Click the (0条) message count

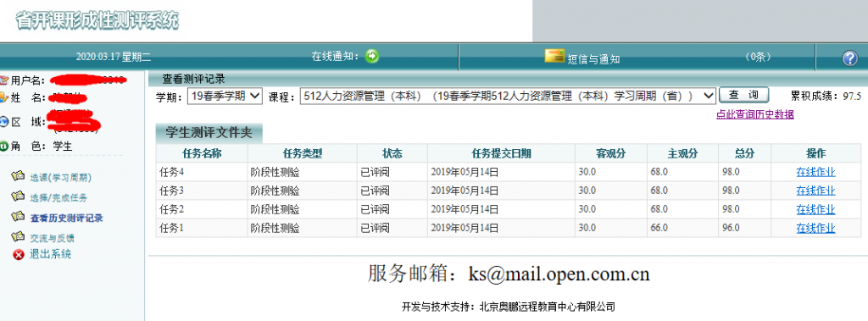click(x=757, y=57)
